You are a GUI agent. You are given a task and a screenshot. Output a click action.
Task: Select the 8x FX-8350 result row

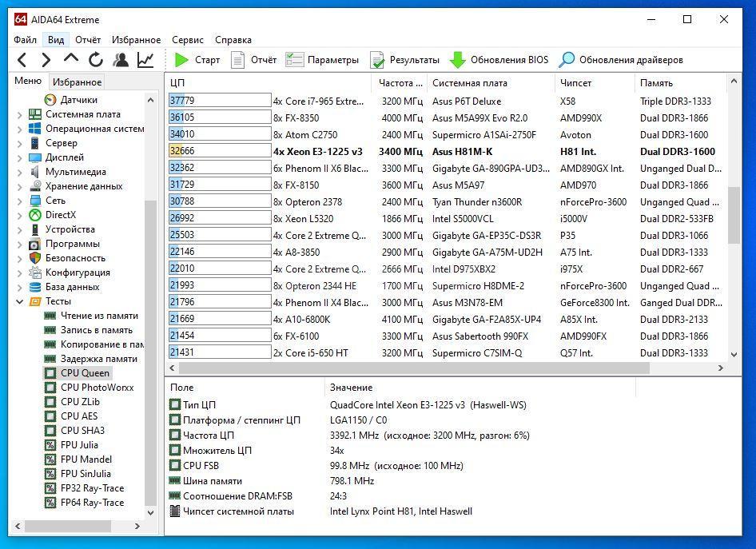(296, 118)
